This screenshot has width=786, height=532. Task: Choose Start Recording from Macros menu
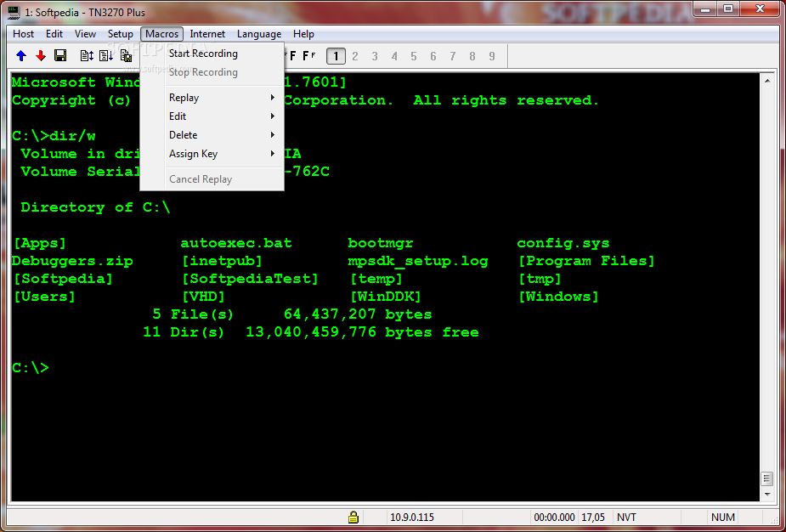[212, 54]
